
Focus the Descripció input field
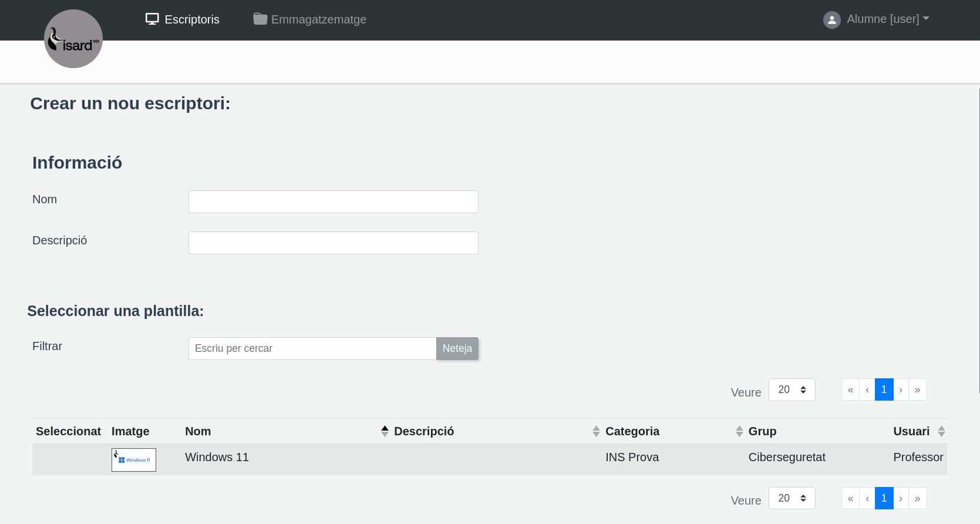(x=333, y=243)
